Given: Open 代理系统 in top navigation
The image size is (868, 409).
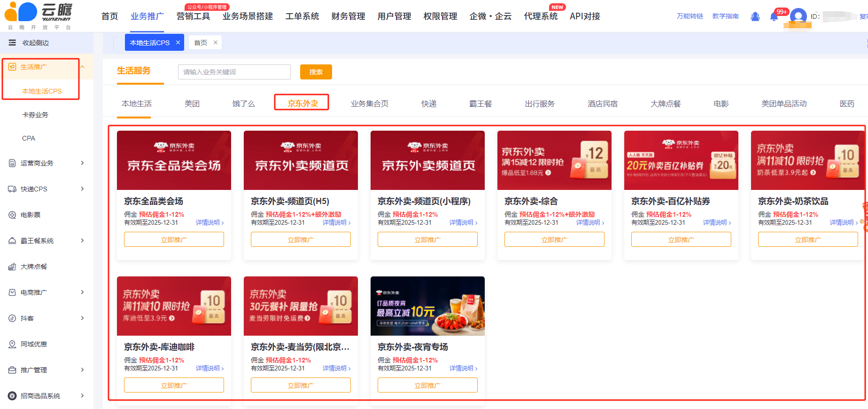Looking at the screenshot, I should click(541, 16).
